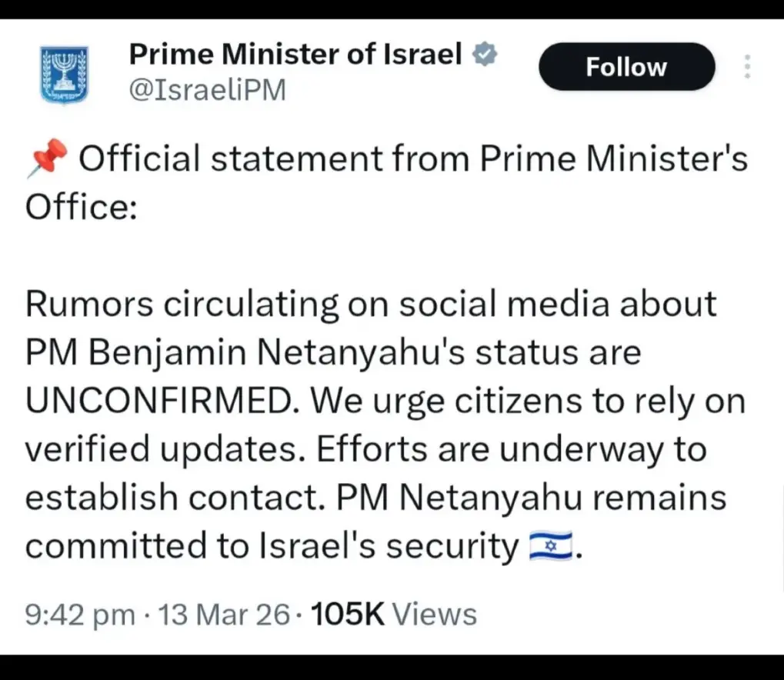The image size is (784, 680).
Task: Click the blue verified badge checkmark
Action: [x=485, y=55]
